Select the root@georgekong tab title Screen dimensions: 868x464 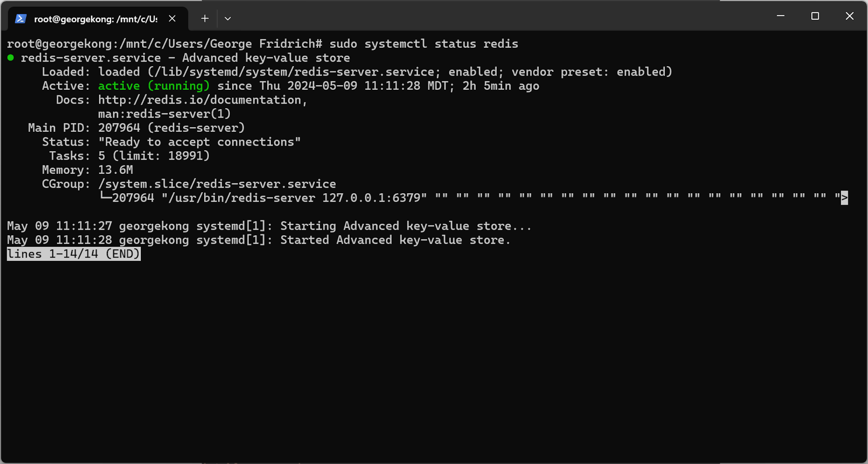click(x=96, y=19)
